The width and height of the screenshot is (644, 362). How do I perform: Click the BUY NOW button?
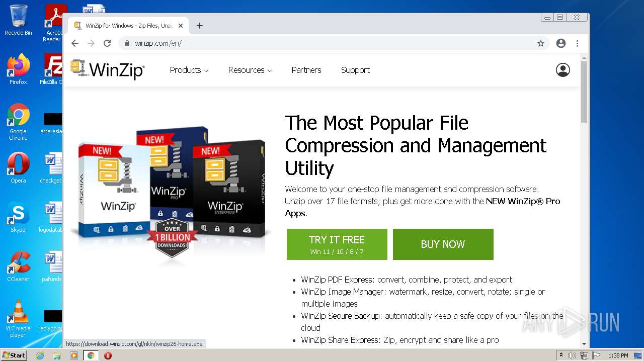point(443,244)
